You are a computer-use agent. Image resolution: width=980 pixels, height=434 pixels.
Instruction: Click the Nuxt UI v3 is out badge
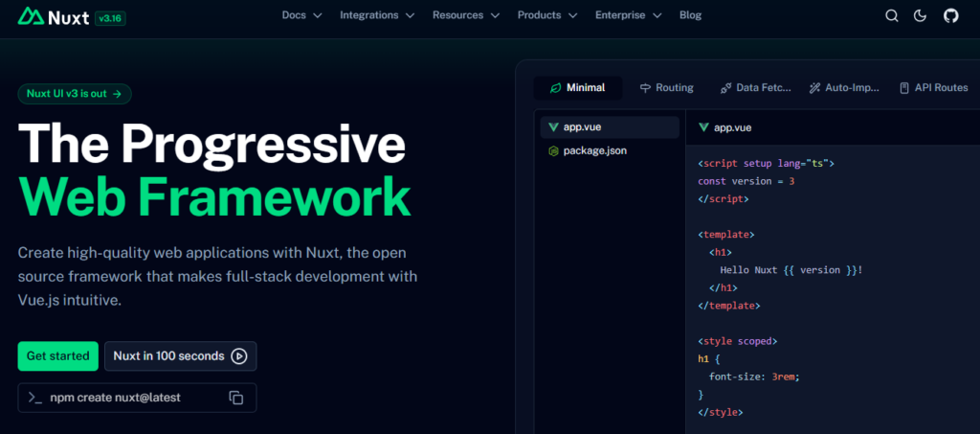click(x=75, y=94)
